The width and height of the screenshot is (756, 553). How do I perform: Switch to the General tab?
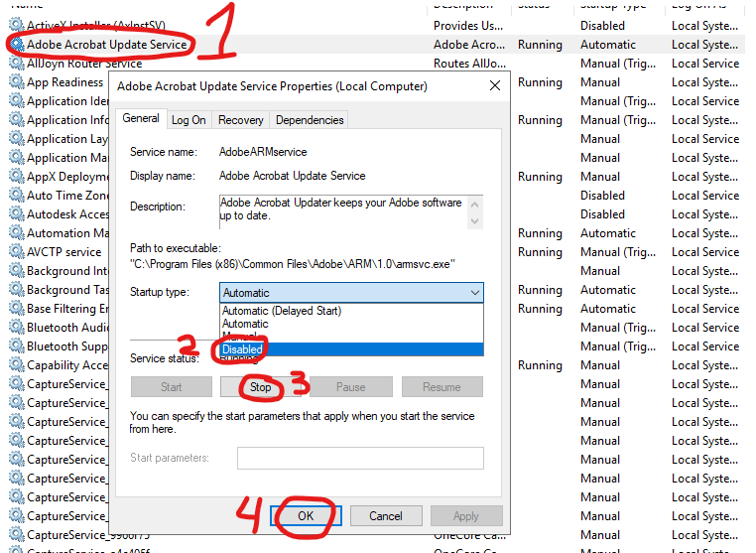tap(141, 119)
